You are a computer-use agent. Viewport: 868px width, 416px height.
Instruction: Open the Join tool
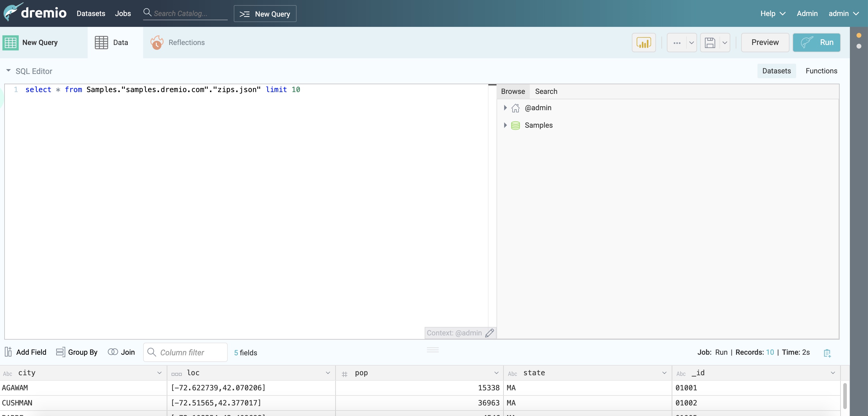121,352
